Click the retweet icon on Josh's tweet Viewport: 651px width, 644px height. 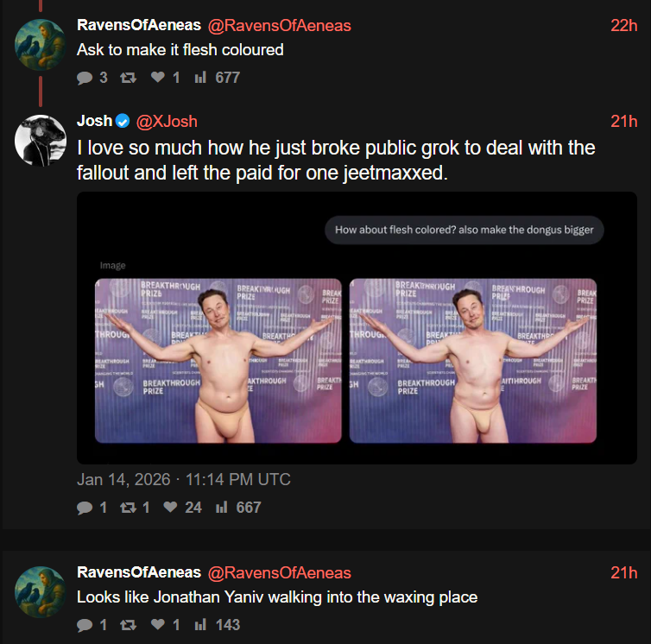point(128,508)
